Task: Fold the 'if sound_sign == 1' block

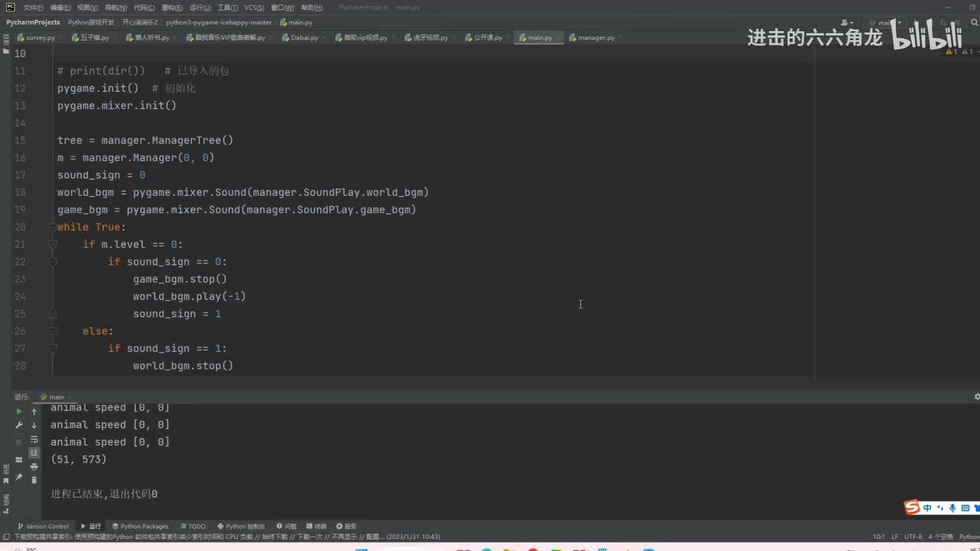Action: point(54,348)
